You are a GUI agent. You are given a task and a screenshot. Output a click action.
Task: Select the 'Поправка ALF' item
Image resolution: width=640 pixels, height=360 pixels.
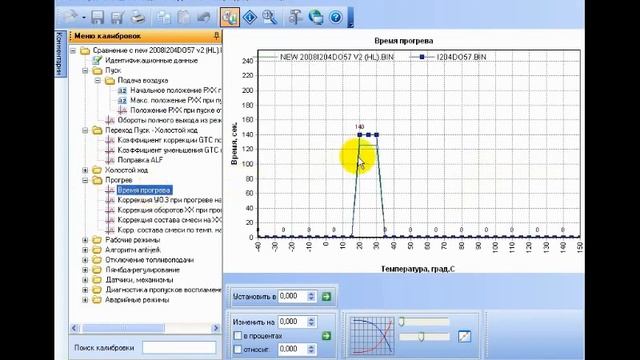click(x=140, y=160)
